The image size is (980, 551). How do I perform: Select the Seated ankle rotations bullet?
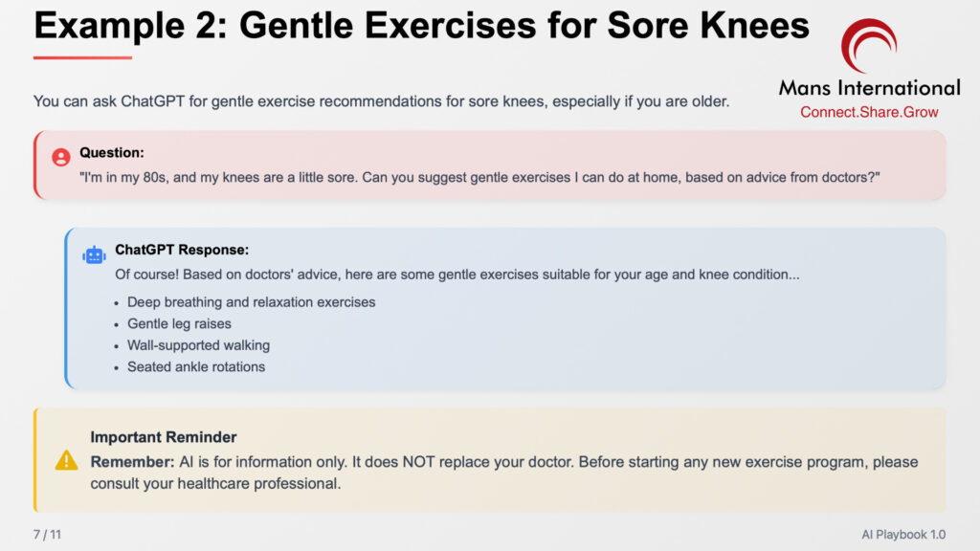[196, 366]
